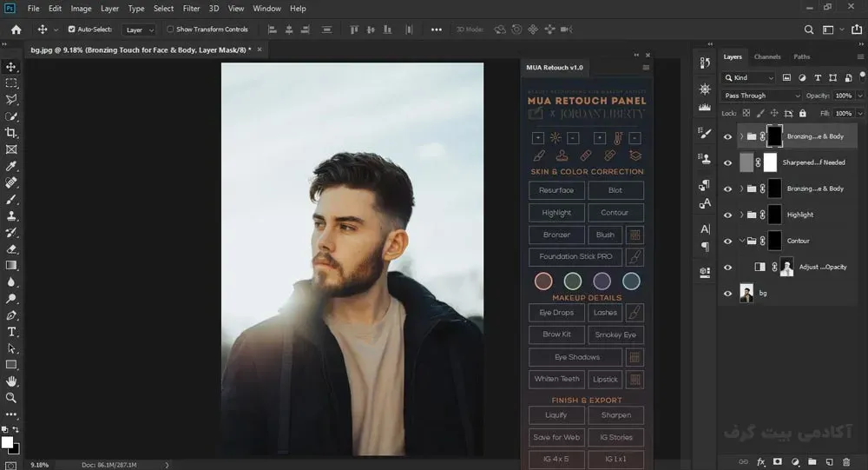Image resolution: width=868 pixels, height=470 pixels.
Task: Select the Eyedropper tool
Action: click(11, 166)
